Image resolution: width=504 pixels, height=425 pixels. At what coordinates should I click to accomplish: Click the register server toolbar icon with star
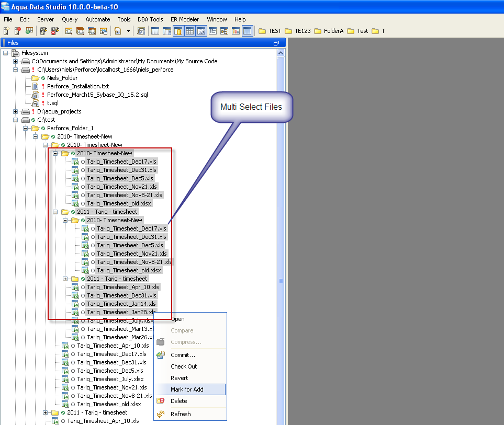6,31
